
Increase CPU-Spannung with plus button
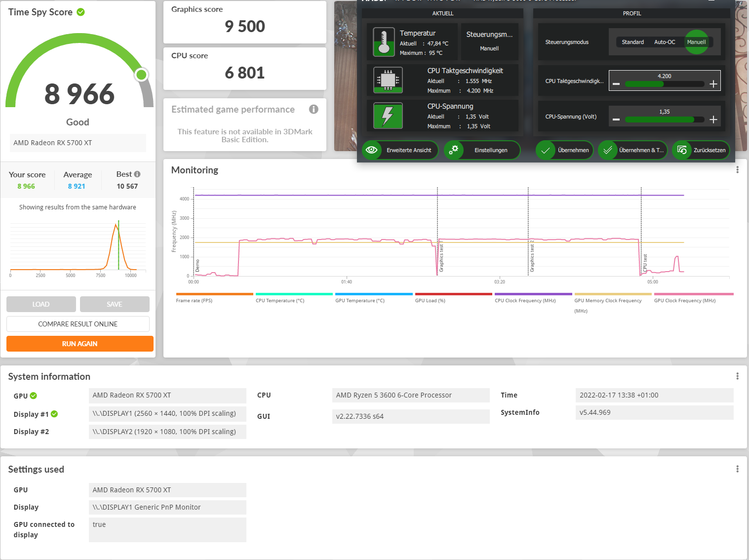713,120
